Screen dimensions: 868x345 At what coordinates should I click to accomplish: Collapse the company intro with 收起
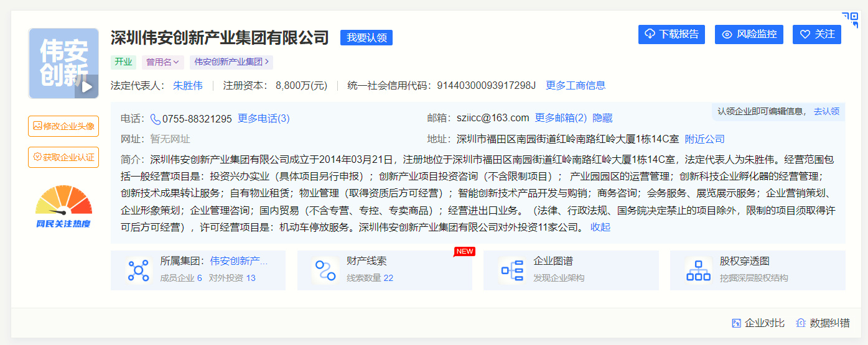click(600, 227)
